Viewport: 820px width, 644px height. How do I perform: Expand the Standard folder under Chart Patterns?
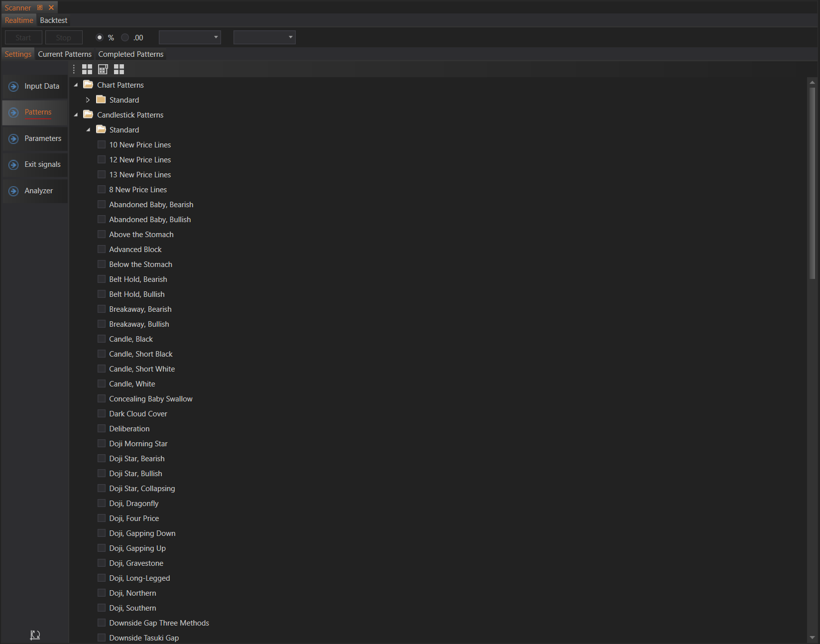click(88, 100)
